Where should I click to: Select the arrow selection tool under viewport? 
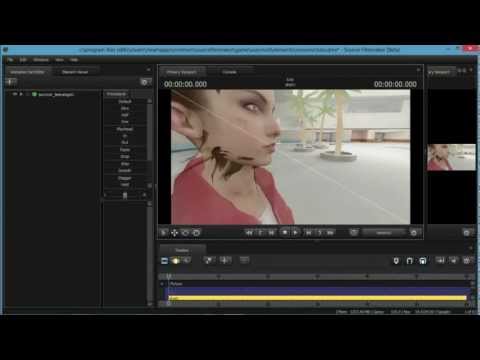[163, 233]
